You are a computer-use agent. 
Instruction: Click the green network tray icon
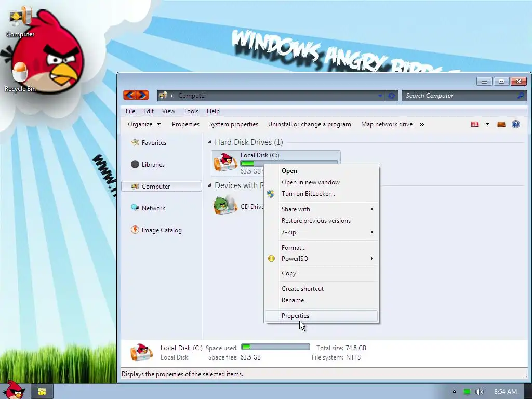click(x=467, y=392)
